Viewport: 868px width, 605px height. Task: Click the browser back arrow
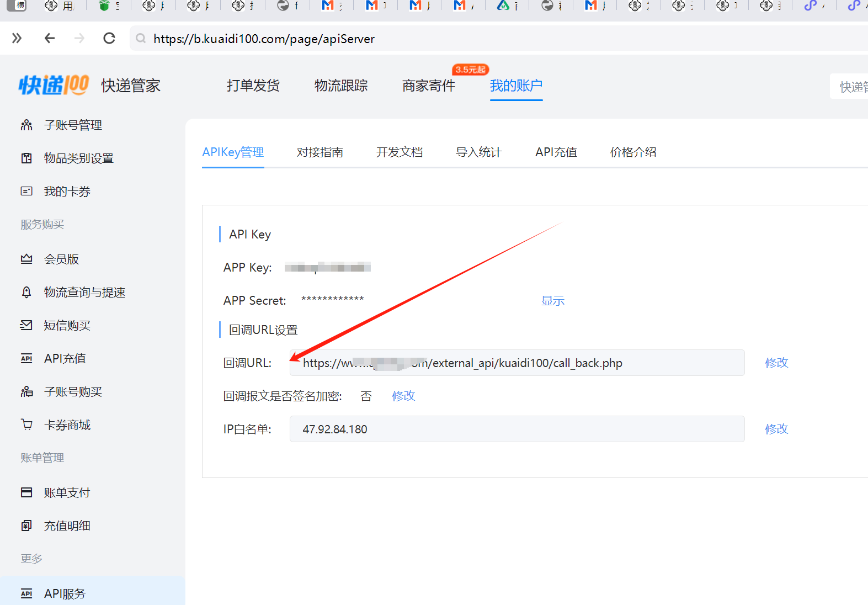click(x=50, y=38)
